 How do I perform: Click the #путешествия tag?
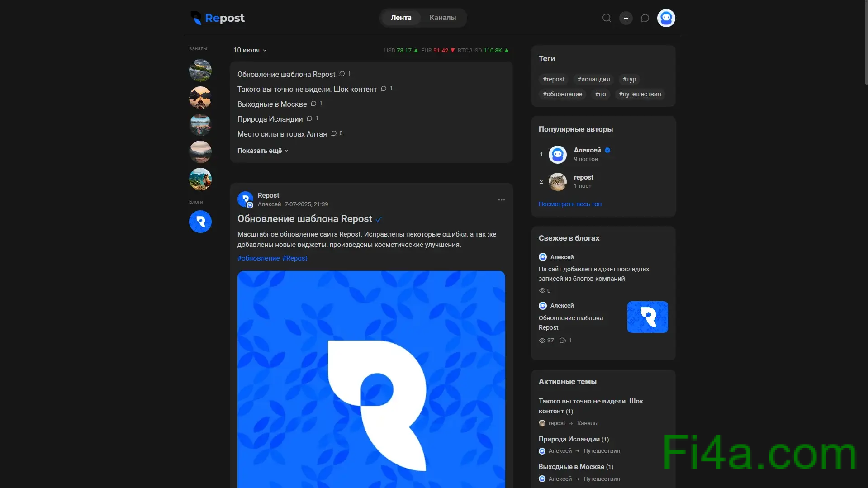click(x=640, y=94)
